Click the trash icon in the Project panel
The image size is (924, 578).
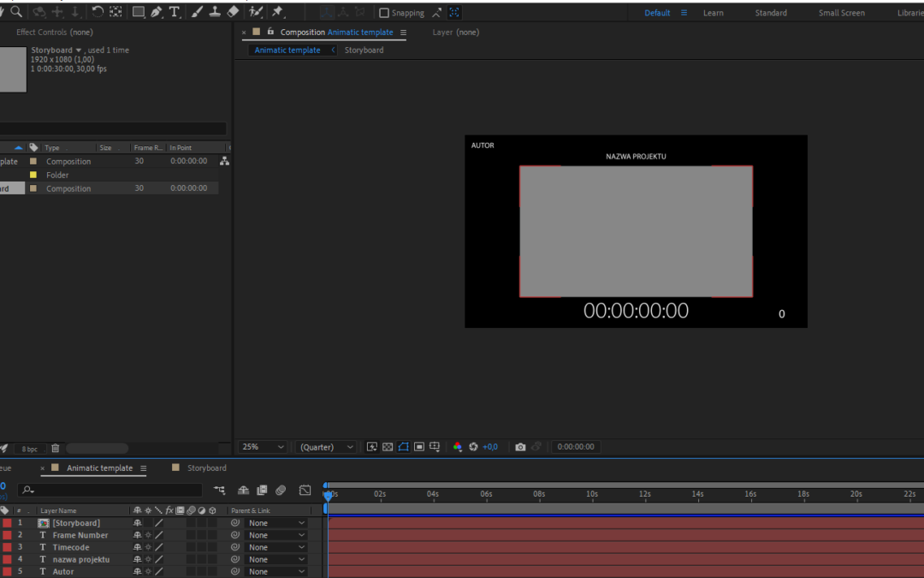click(56, 449)
